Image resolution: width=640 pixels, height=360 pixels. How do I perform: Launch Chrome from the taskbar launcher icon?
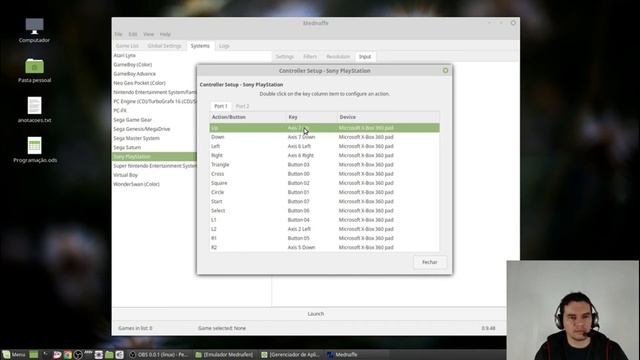click(x=68, y=355)
